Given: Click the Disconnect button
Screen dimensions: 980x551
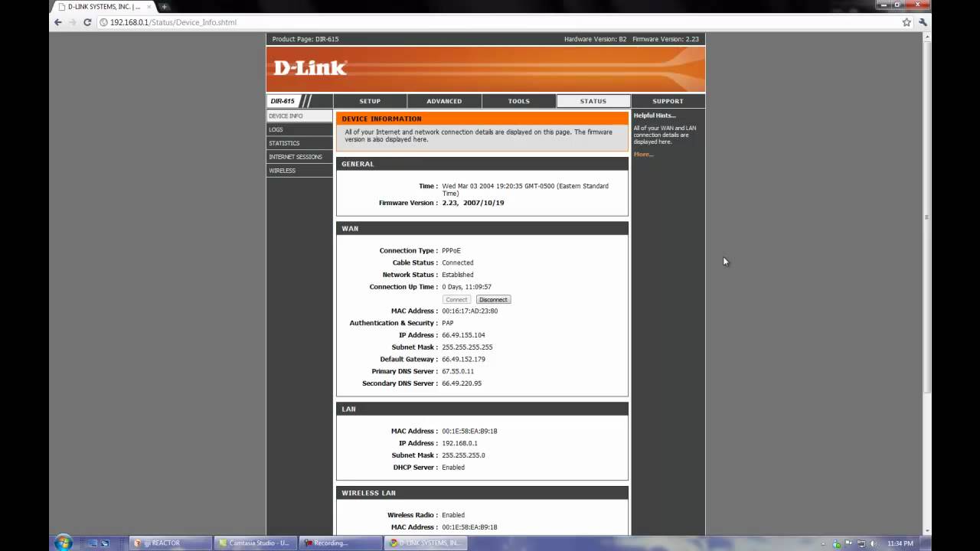Looking at the screenshot, I should tap(493, 299).
